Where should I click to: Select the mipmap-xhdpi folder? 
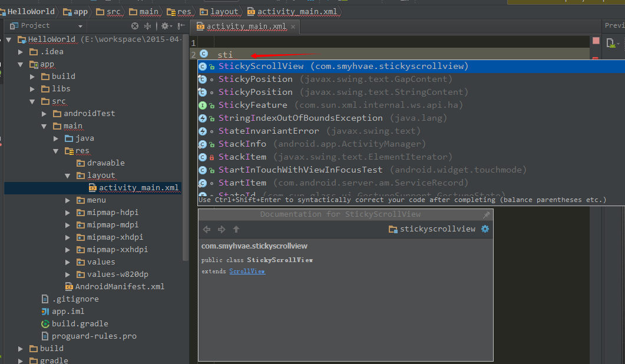point(110,237)
